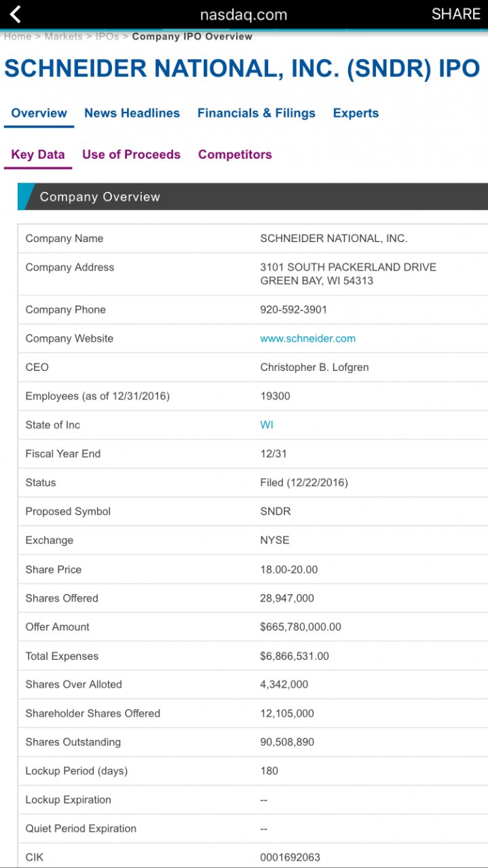Tap the Employees (as of 12/31/2016) label
This screenshot has height=868, width=488.
point(97,396)
